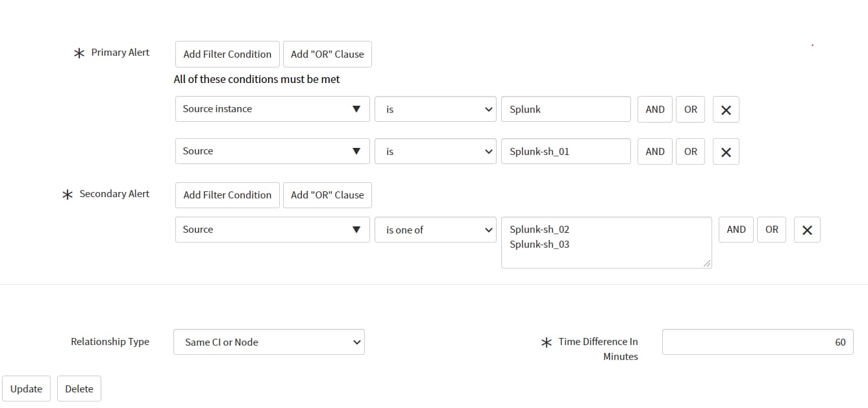The width and height of the screenshot is (868, 408).
Task: Click AND on the Source instance row
Action: (x=654, y=109)
